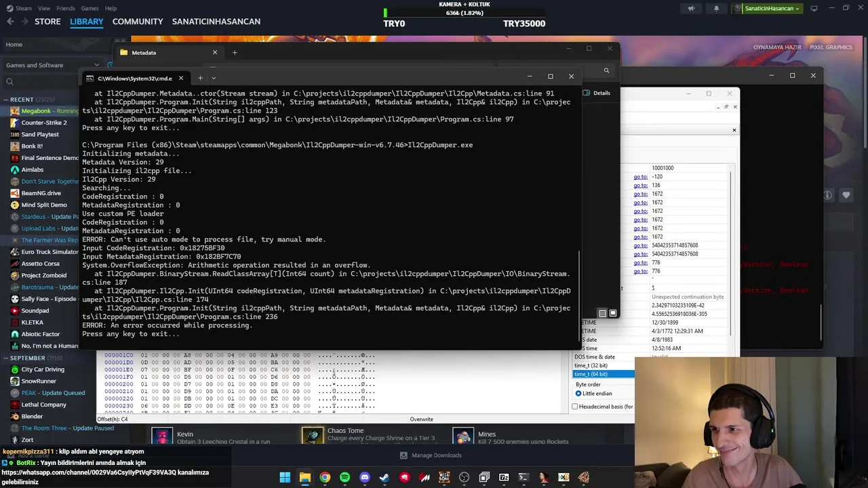868x488 pixels.
Task: Switch hex editor panel to list view
Action: coord(602,313)
